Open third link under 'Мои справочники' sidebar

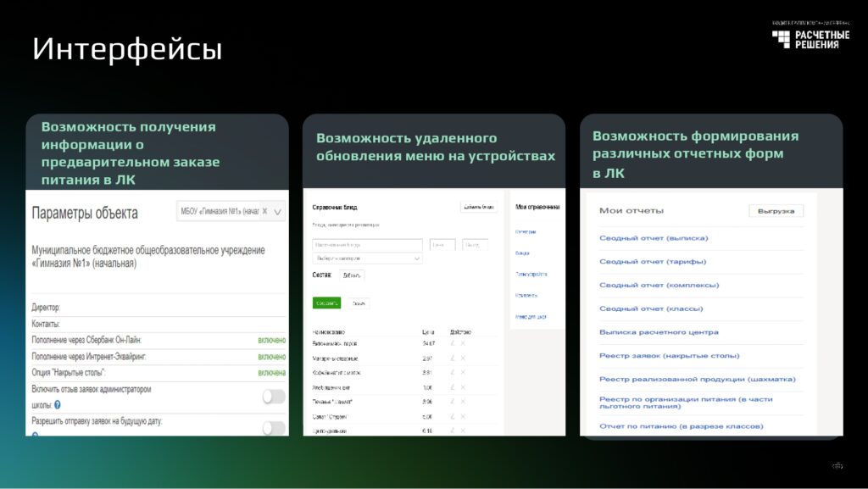531,274
